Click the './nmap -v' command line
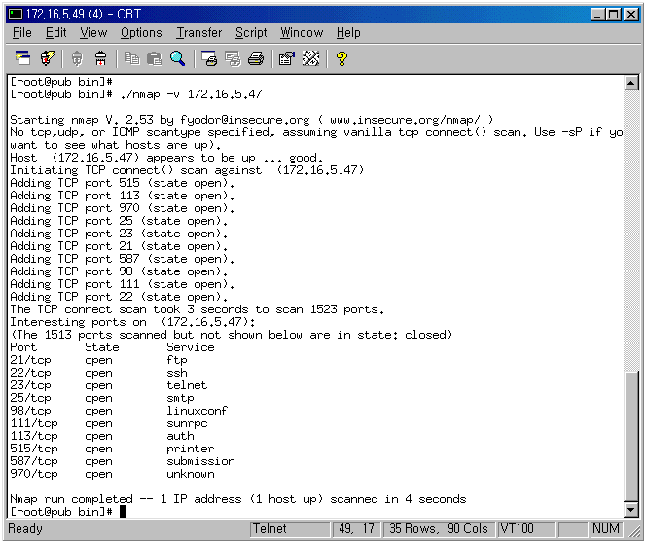Image resolution: width=646 pixels, height=543 pixels. click(136, 94)
